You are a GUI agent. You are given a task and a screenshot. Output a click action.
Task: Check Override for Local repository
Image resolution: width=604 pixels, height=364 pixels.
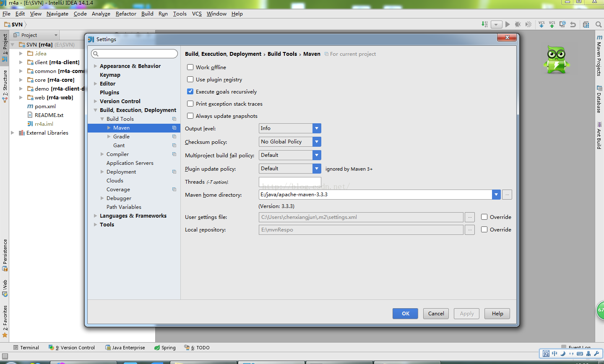coord(484,229)
